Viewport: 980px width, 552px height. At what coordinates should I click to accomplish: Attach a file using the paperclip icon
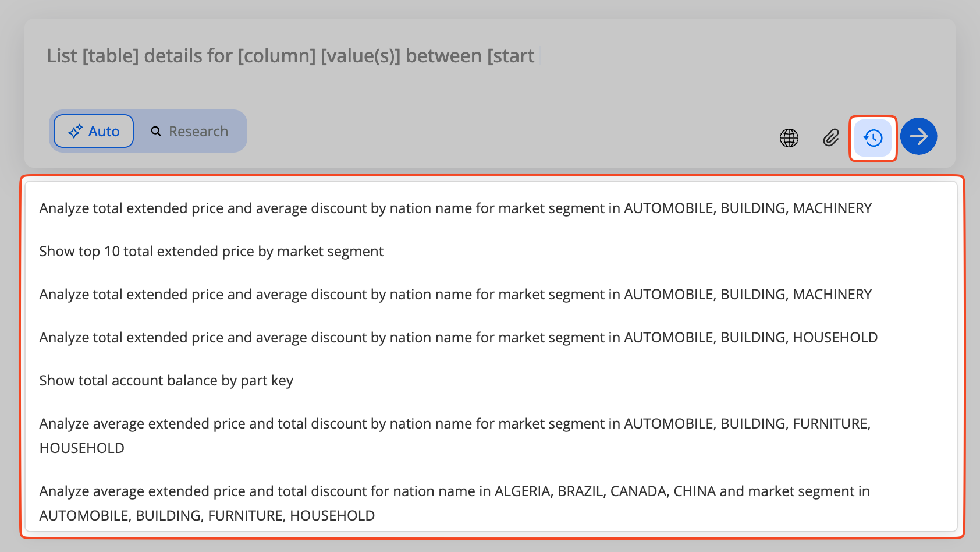click(831, 138)
